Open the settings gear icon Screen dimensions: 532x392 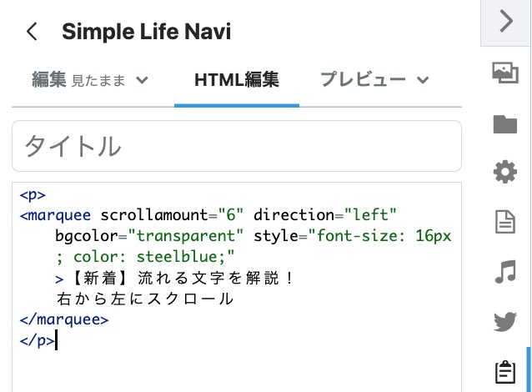505,172
